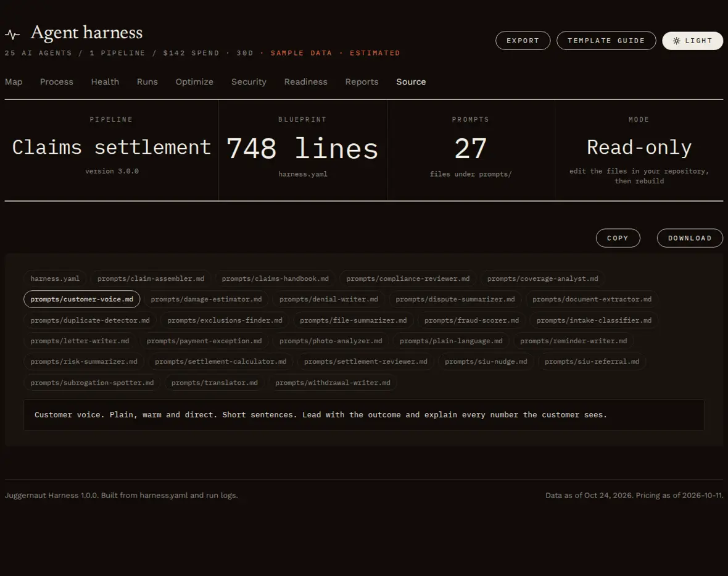Open the Template Guide
Screen dimensions: 728x576
[606, 41]
